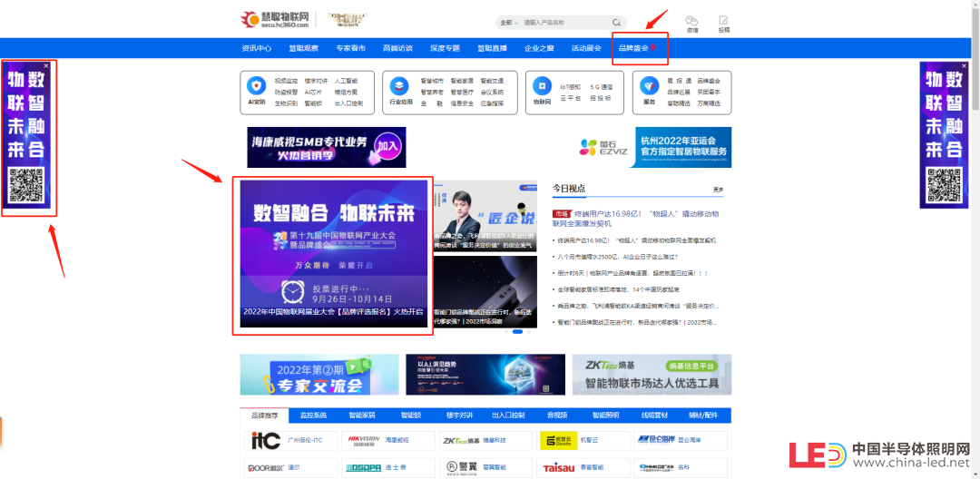Click the ZKTeco 熵基 brand logo
This screenshot has width=980, height=479.
(461, 440)
